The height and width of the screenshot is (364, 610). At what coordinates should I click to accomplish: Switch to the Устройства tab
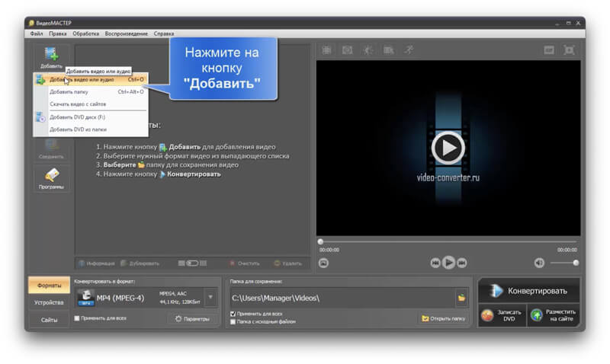pyautogui.click(x=49, y=302)
